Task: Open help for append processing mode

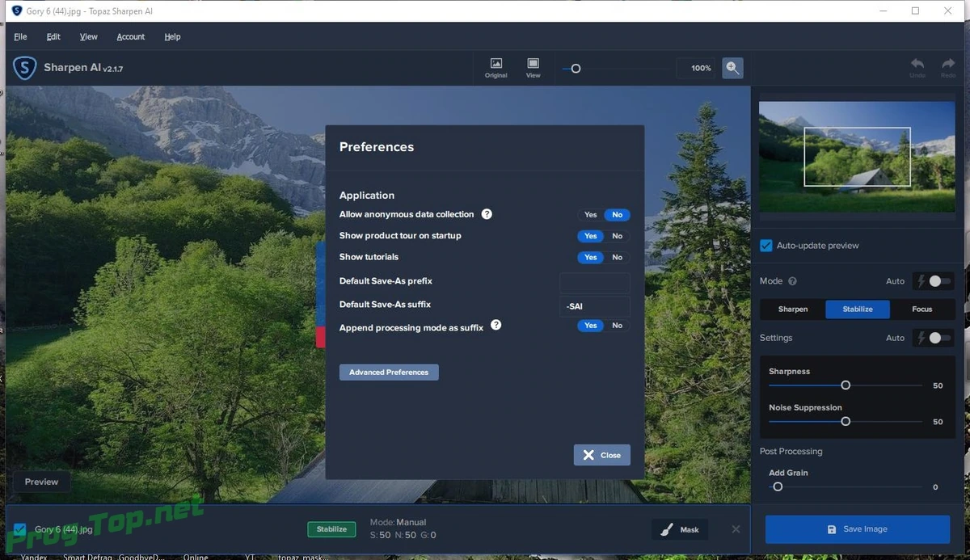Action: (496, 325)
